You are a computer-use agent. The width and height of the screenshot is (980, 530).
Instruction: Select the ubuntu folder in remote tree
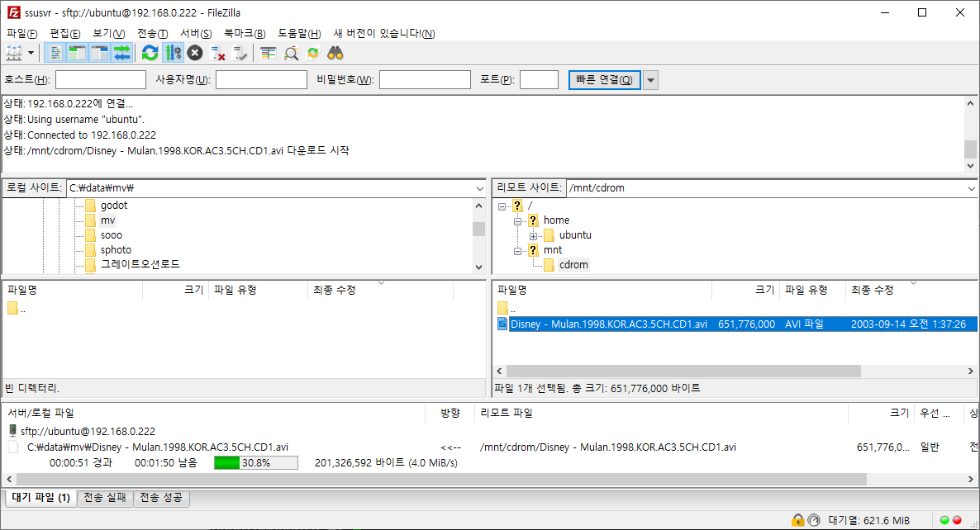pos(575,235)
